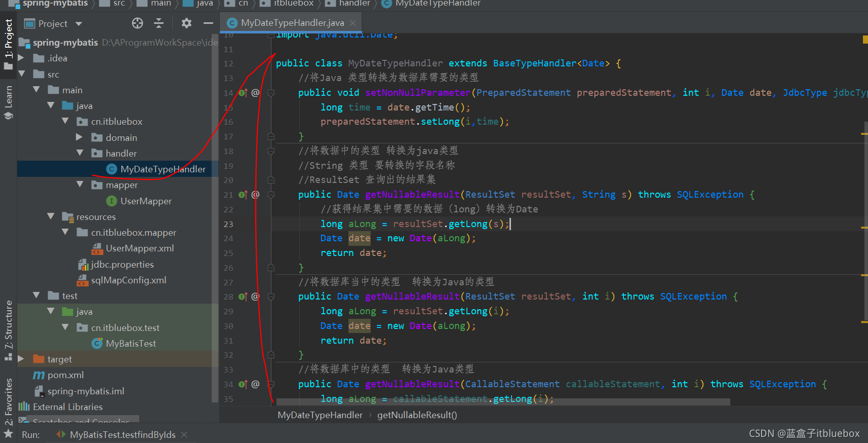
Task: Hide the Project panel with minus icon
Action: click(x=208, y=23)
